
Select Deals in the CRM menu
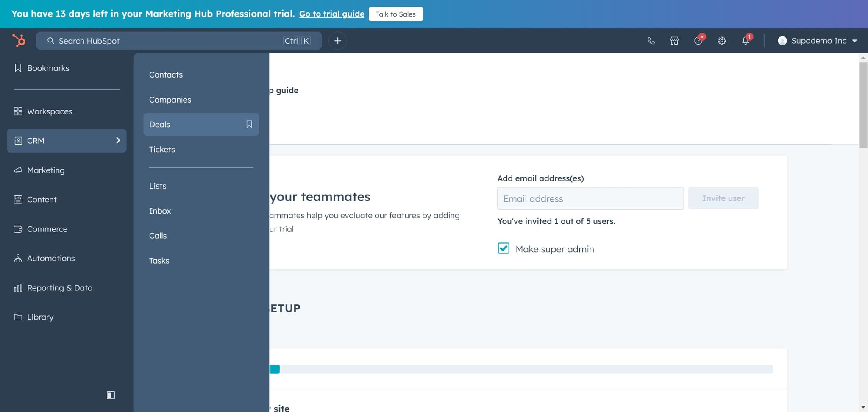(159, 124)
